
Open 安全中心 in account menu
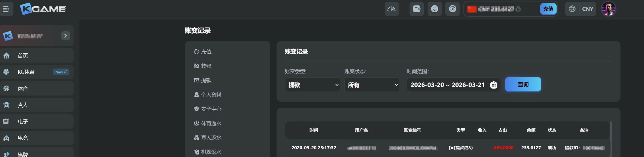point(211,109)
